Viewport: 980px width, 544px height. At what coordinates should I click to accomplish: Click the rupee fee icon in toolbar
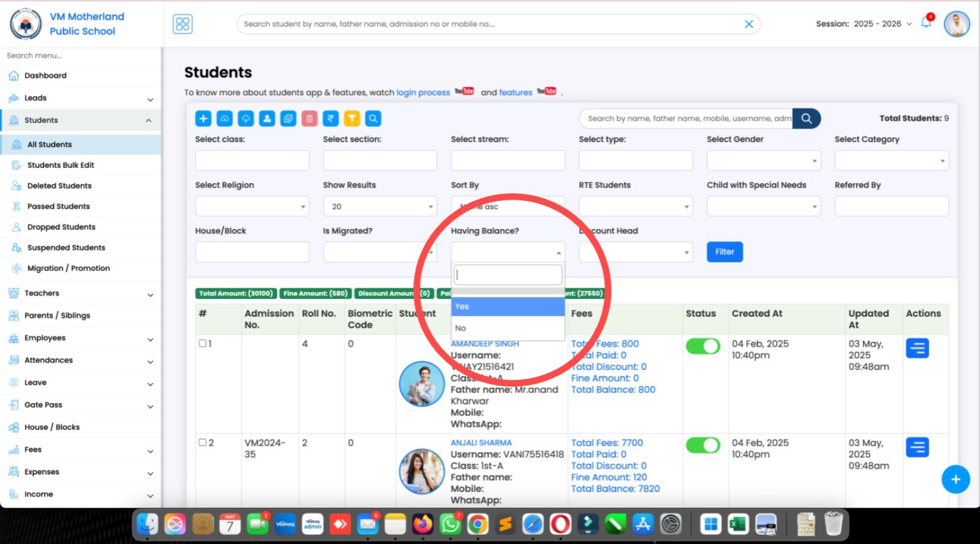330,119
